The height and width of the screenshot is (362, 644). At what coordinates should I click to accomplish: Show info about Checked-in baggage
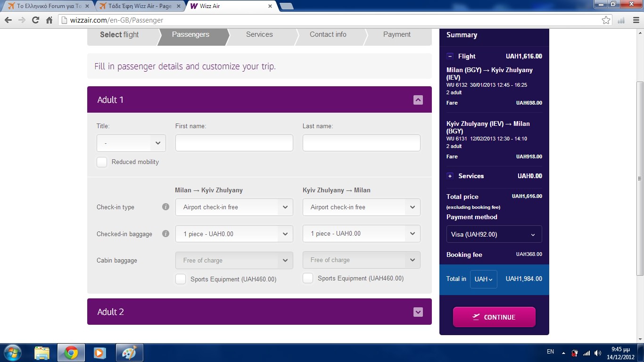click(165, 233)
